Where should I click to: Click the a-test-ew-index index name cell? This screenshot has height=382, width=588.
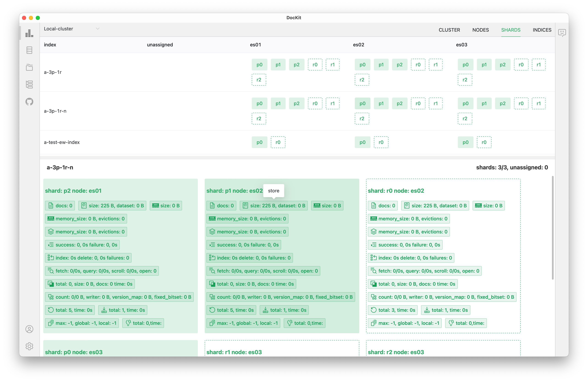point(62,142)
